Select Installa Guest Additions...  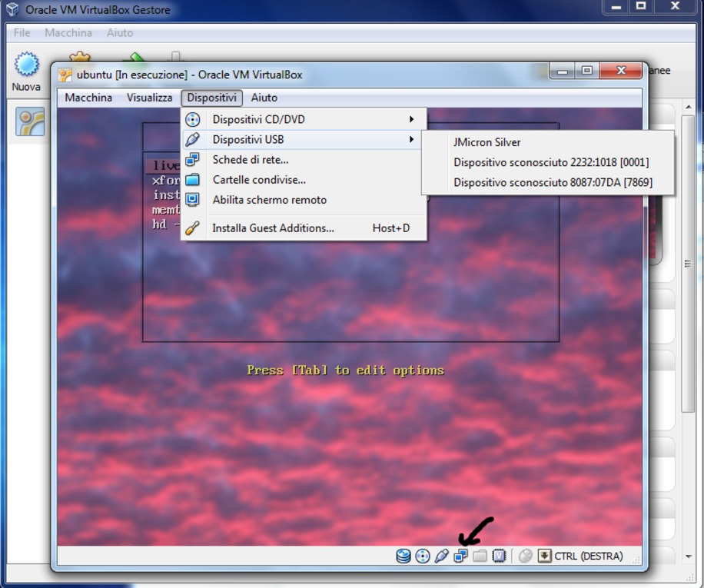click(x=304, y=228)
